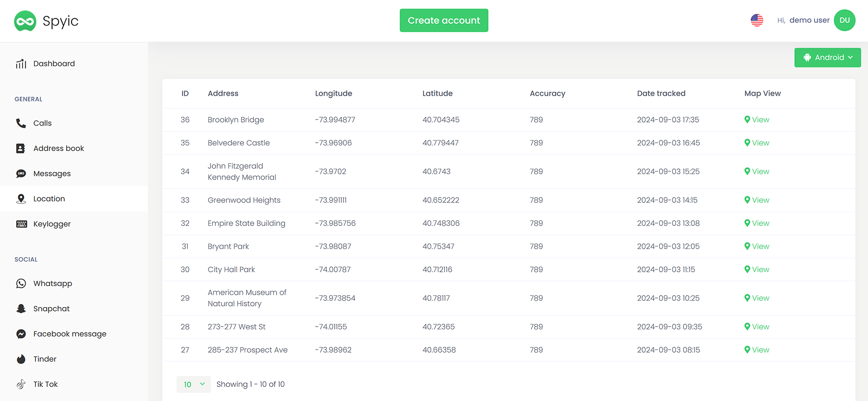Click the map pin icon for Greenwood Heights
The height and width of the screenshot is (401, 868).
click(x=747, y=200)
